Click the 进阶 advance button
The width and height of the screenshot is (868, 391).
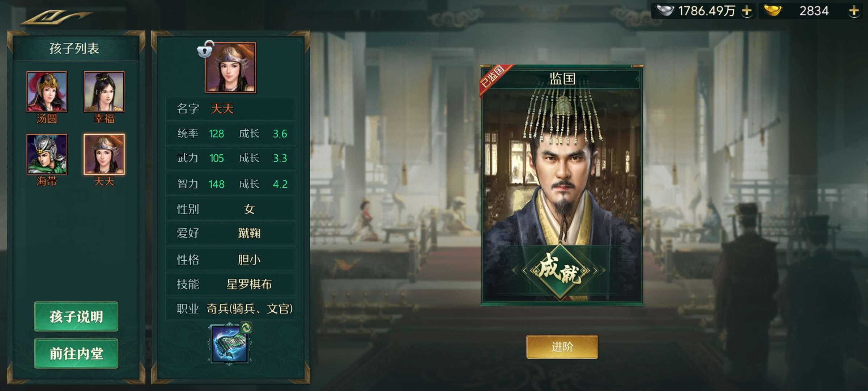pyautogui.click(x=562, y=347)
